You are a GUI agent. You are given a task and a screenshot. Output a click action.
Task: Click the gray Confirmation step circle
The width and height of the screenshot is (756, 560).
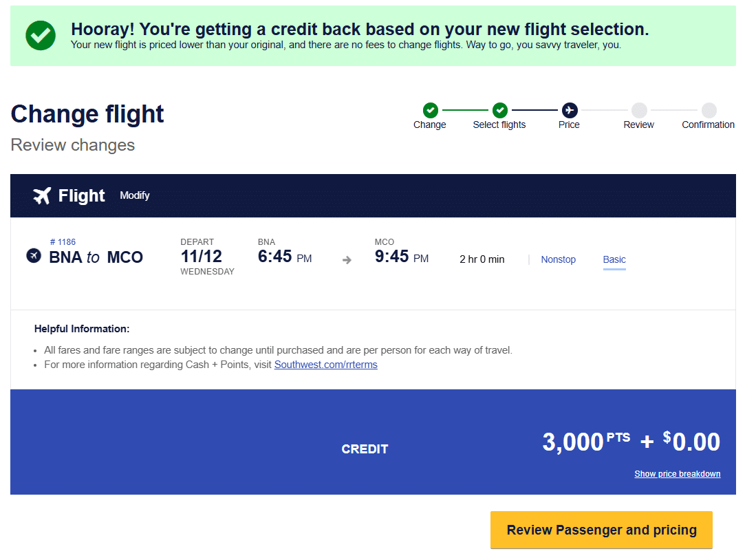click(709, 110)
